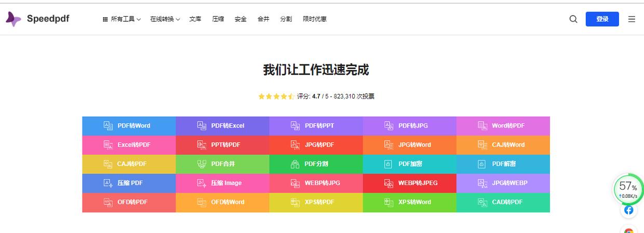
Task: Click the PDF合并 merge icon
Action: (x=202, y=164)
